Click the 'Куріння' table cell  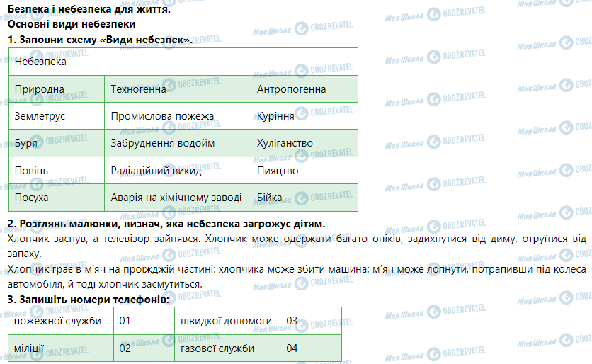coord(304,116)
